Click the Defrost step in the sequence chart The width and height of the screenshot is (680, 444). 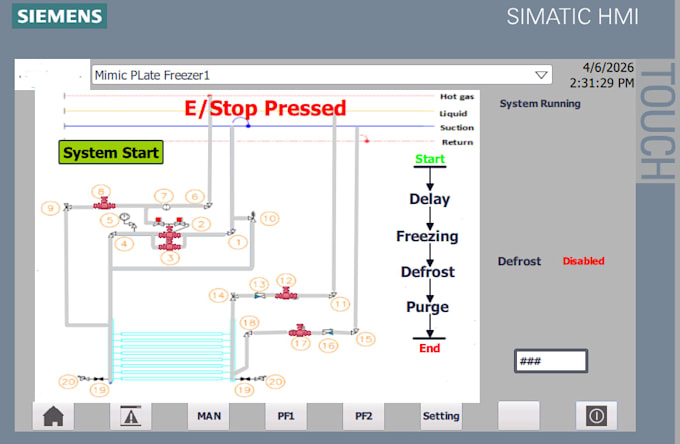point(428,272)
